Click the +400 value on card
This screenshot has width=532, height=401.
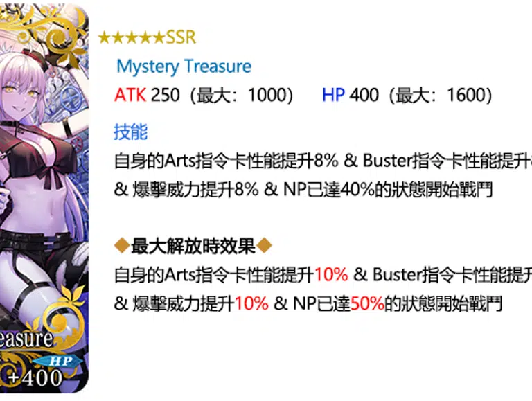pyautogui.click(x=35, y=377)
